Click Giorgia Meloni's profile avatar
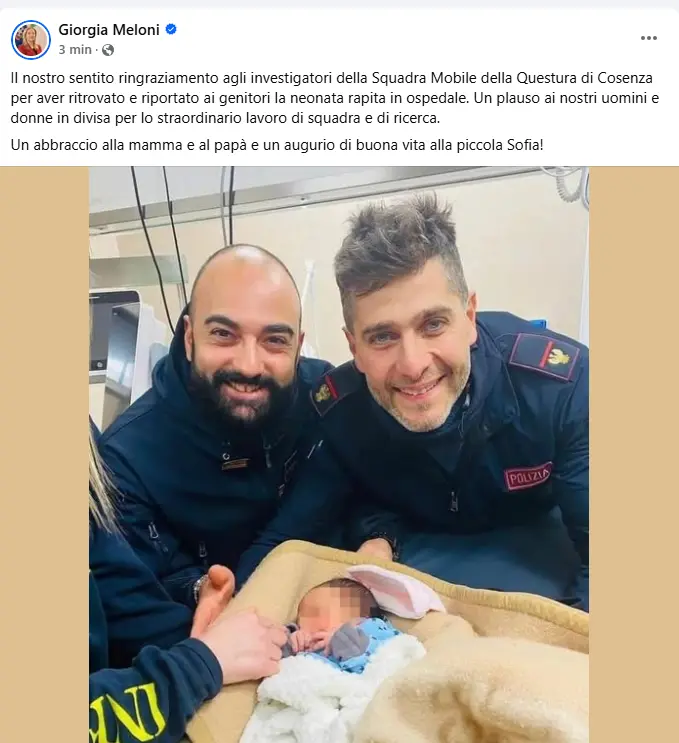This screenshot has width=679, height=743. 31,40
